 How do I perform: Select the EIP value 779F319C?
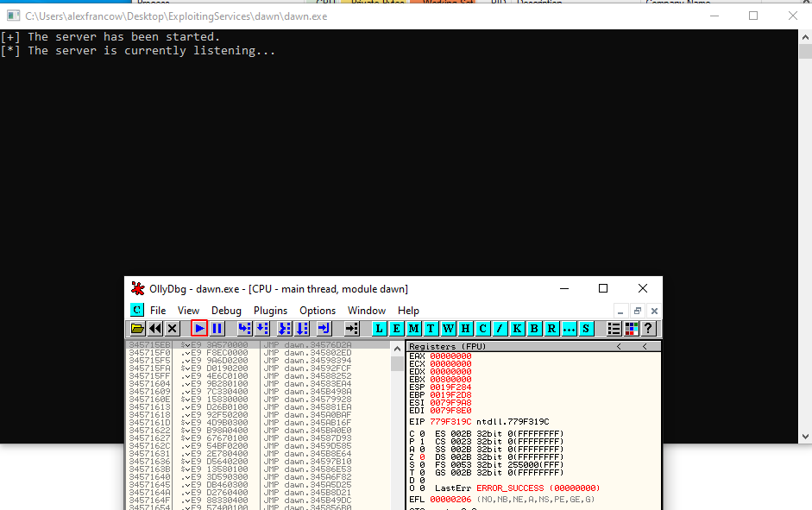click(450, 422)
